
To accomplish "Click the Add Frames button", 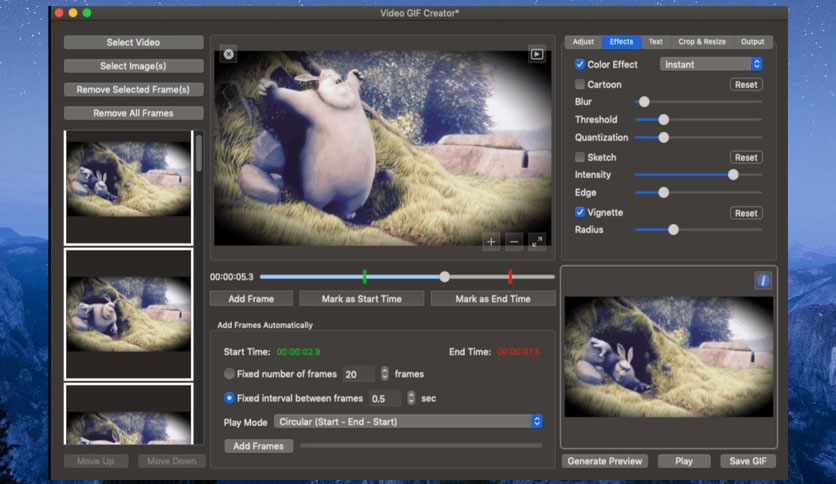I will pos(259,446).
